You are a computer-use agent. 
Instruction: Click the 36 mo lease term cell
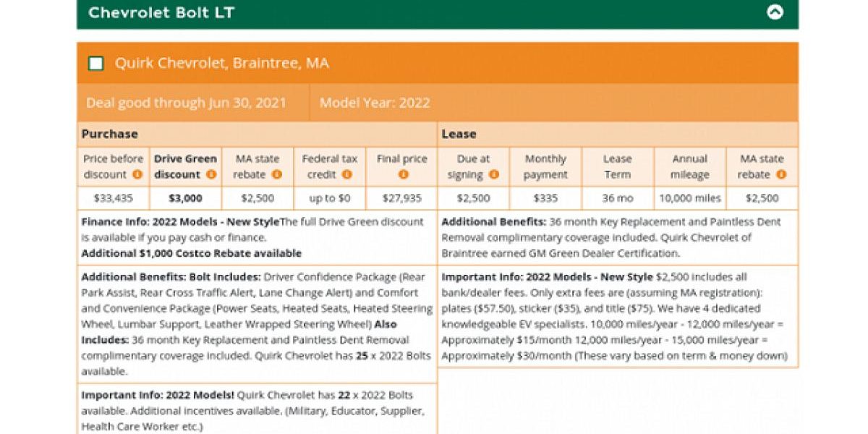click(617, 198)
